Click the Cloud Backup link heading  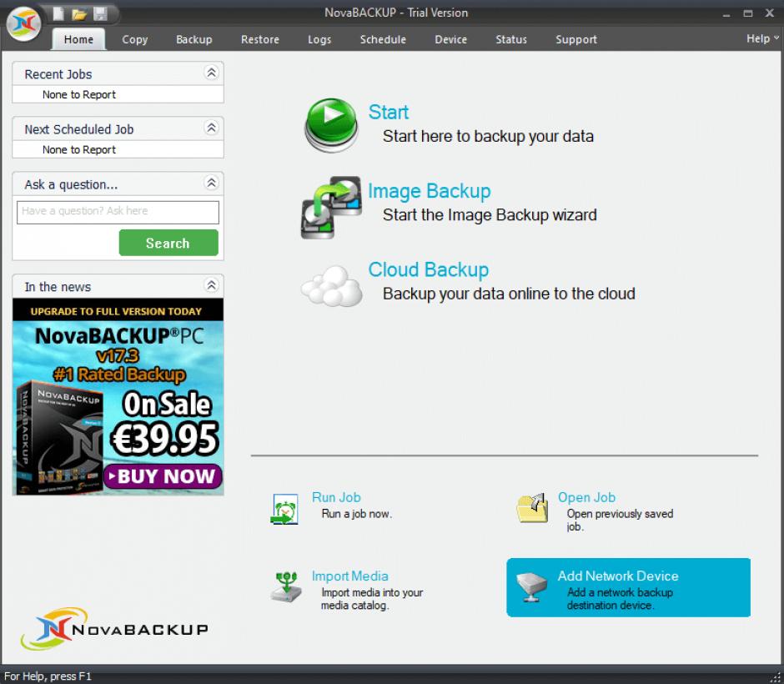429,270
